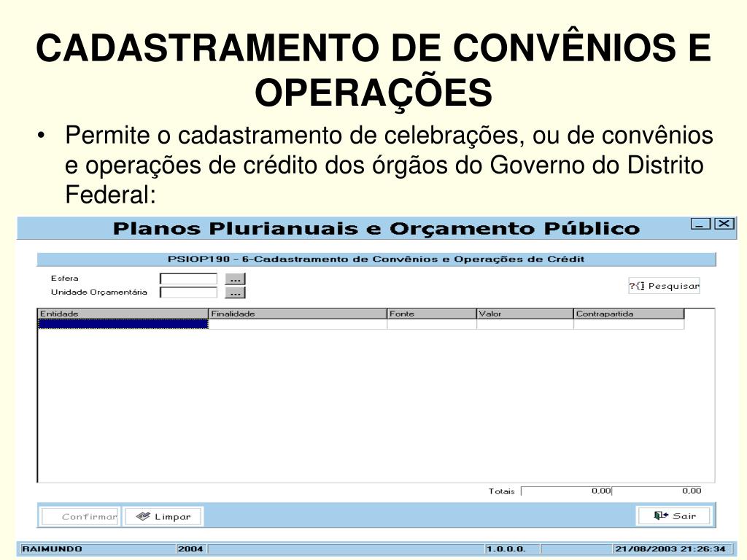The image size is (747, 560).
Task: Click the Unidade Orçamentária label
Action: pos(99,292)
